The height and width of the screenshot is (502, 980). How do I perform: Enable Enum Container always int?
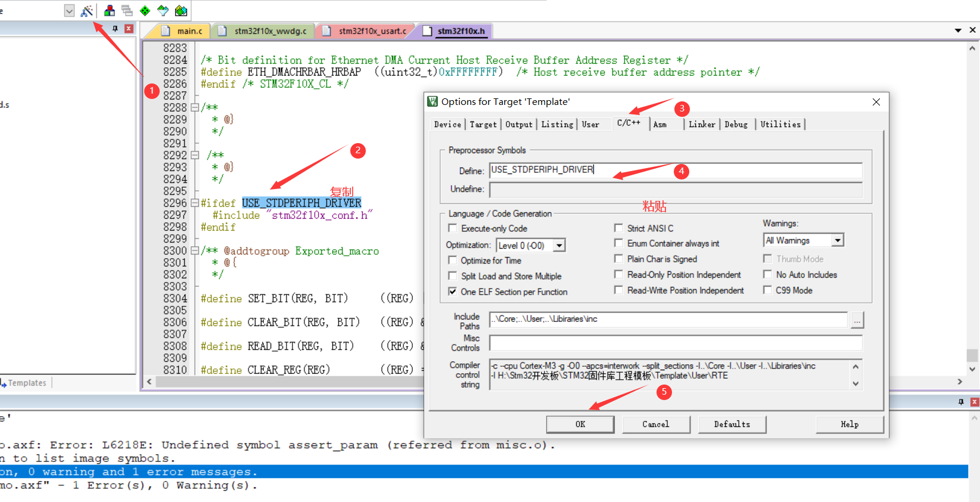click(619, 243)
